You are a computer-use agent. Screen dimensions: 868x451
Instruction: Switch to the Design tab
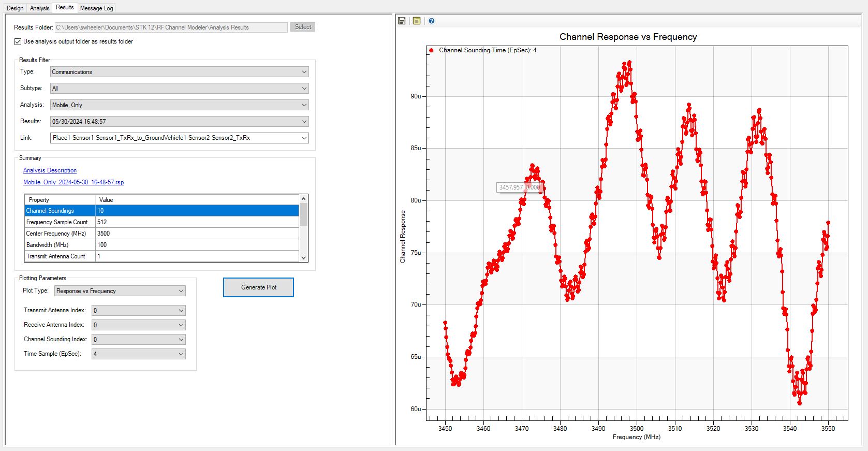(x=15, y=8)
